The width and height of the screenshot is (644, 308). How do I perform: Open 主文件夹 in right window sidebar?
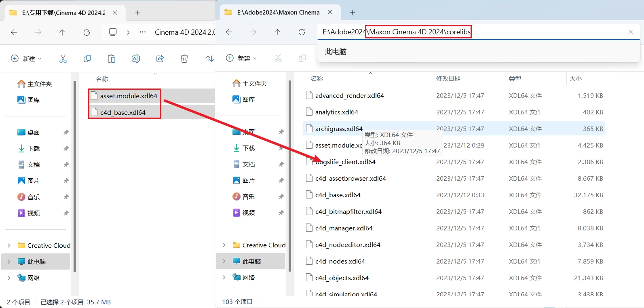tap(250, 83)
